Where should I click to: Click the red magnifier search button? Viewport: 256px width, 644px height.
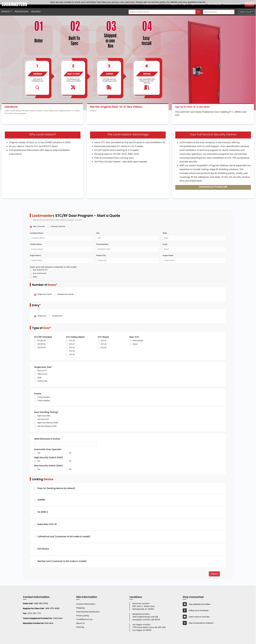[x=199, y=12]
